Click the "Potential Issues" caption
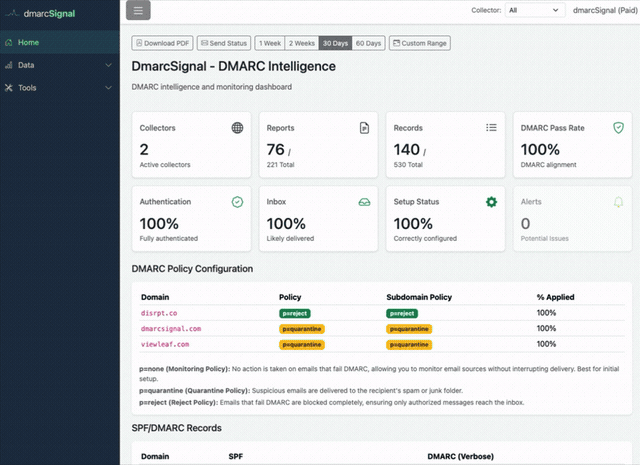This screenshot has height=465, width=640. pos(544,238)
